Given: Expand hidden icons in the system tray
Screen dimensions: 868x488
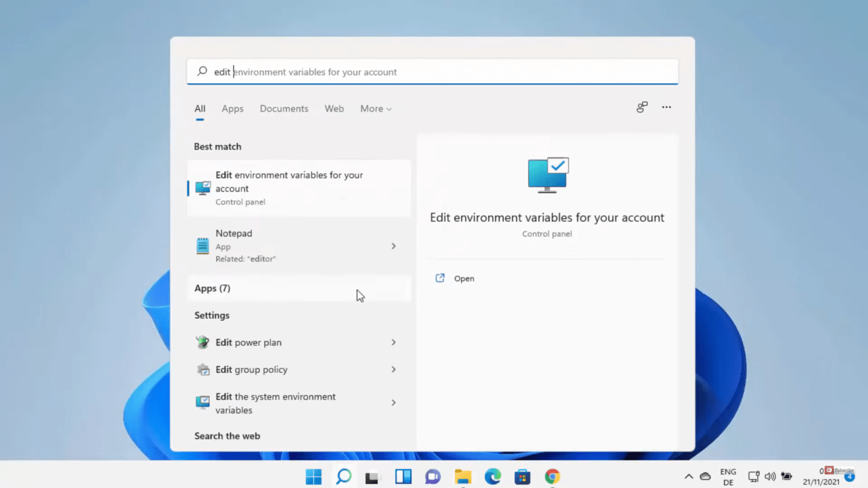Looking at the screenshot, I should pos(689,477).
